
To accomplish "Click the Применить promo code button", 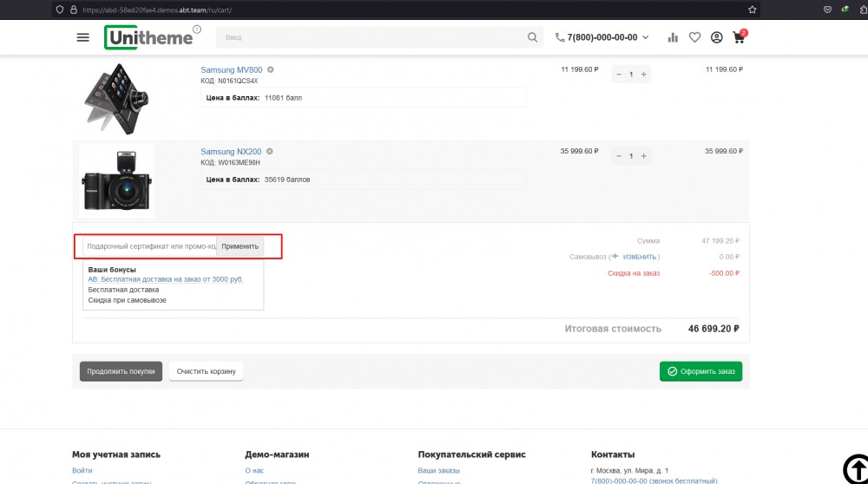I will (240, 246).
